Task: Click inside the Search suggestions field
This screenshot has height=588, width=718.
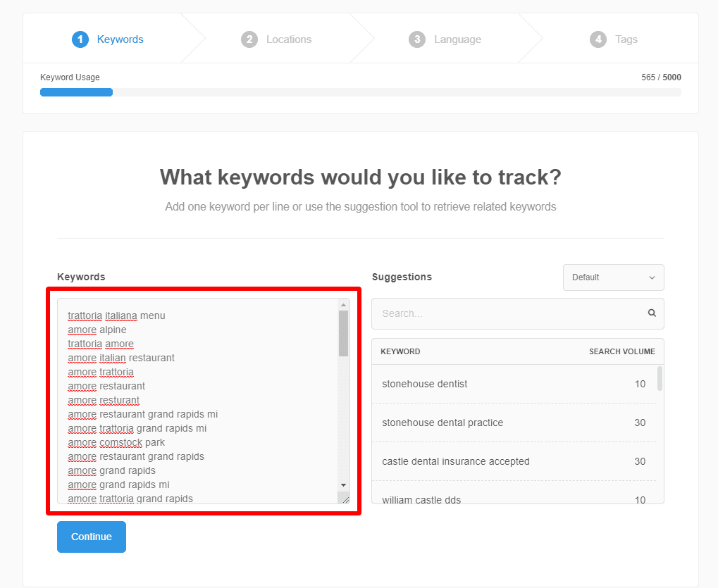Action: click(x=507, y=313)
